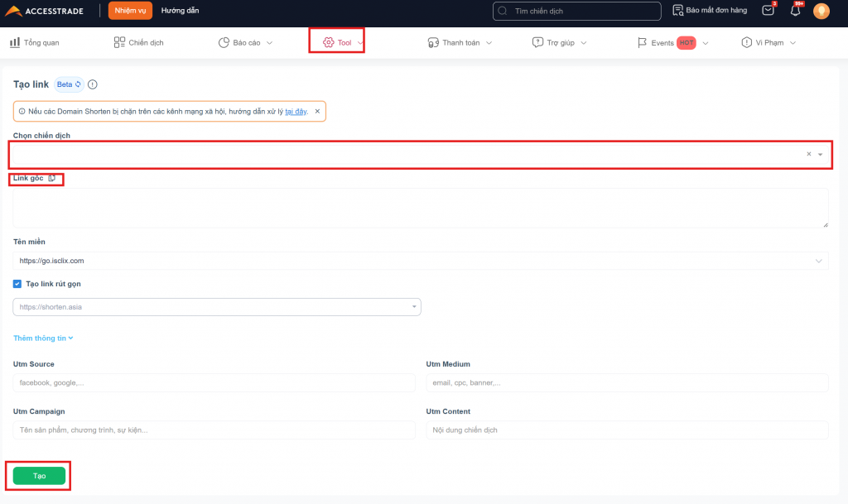This screenshot has height=504, width=848.
Task: Expand the Chọn chiến dịch dropdown arrow
Action: pyautogui.click(x=821, y=155)
